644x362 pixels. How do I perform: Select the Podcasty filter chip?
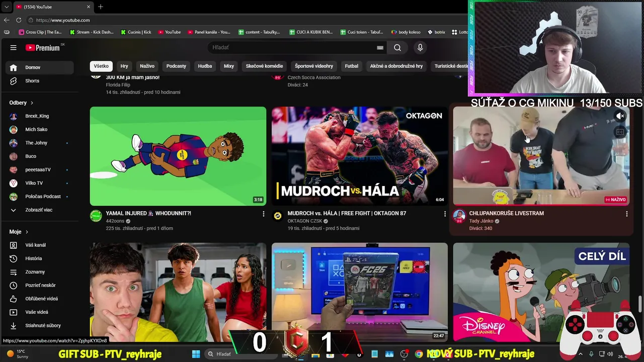click(176, 66)
